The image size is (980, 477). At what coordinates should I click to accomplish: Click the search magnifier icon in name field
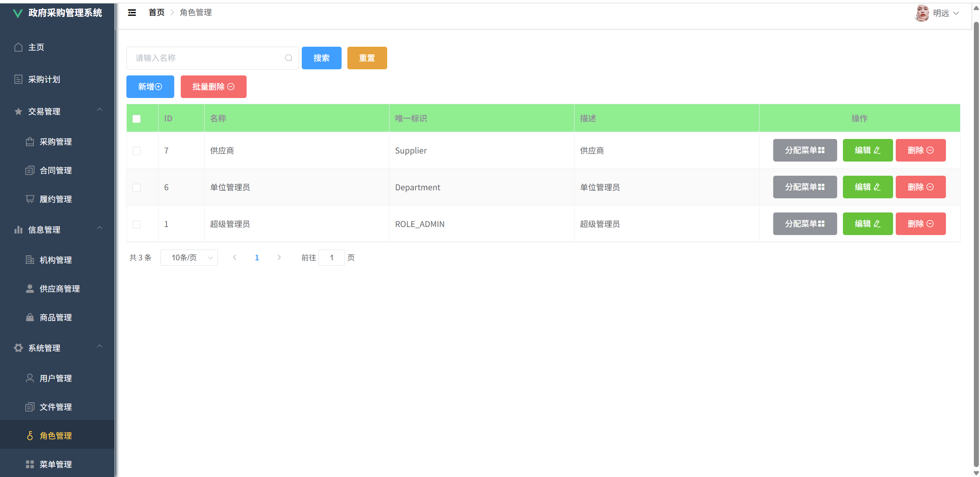(x=288, y=58)
